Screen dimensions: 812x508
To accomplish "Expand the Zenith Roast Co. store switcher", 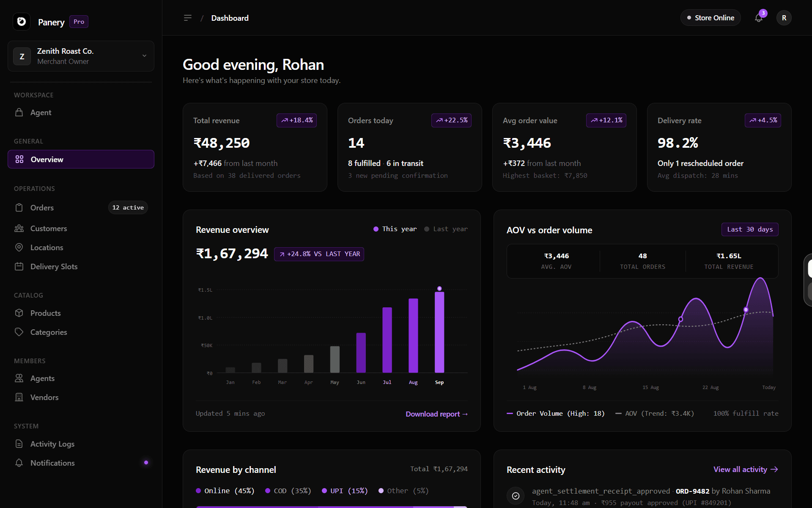I will (81, 56).
